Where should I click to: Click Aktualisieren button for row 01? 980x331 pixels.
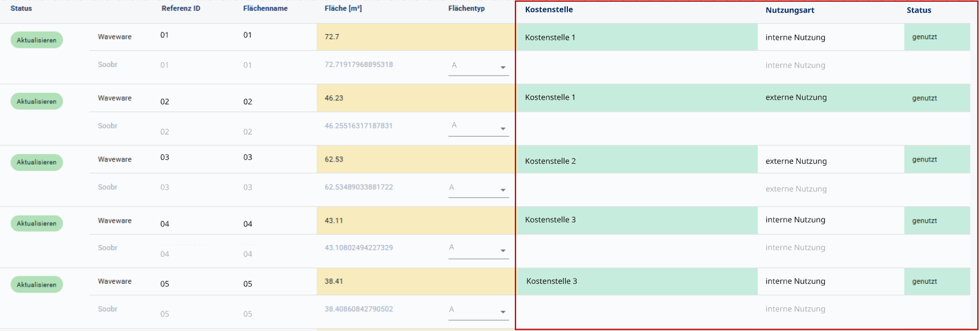(36, 40)
